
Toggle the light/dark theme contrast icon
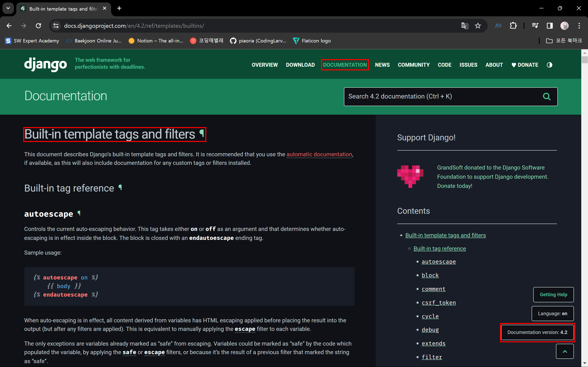(x=549, y=65)
